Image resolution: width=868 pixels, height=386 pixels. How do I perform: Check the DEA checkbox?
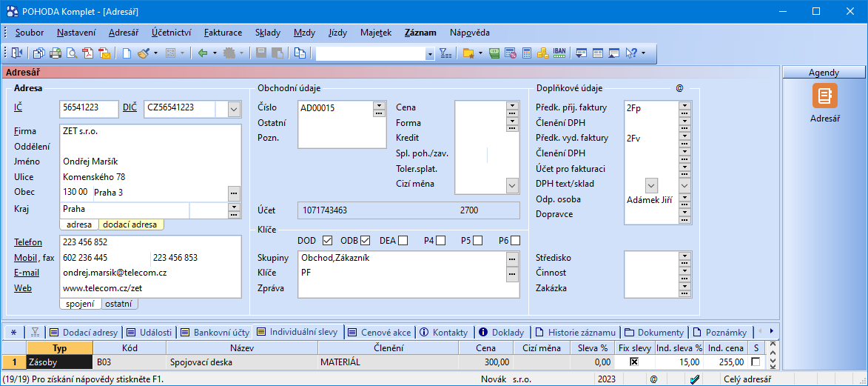click(403, 241)
